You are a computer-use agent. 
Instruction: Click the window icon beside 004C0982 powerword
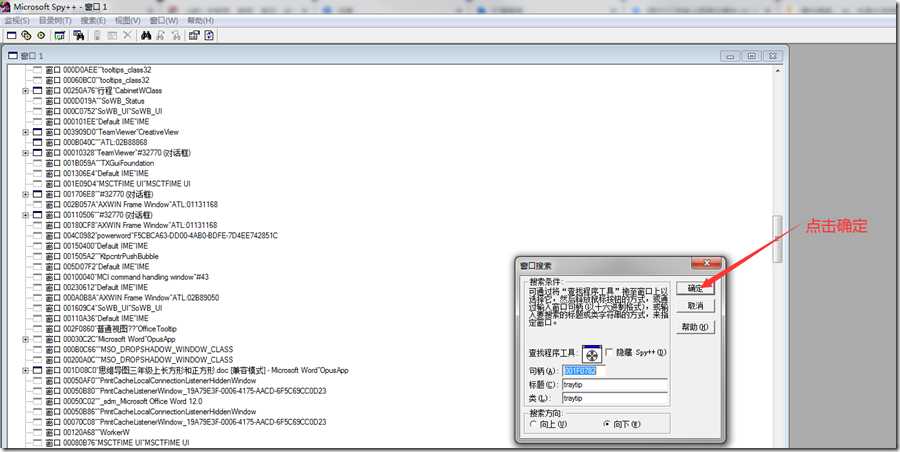tap(37, 235)
